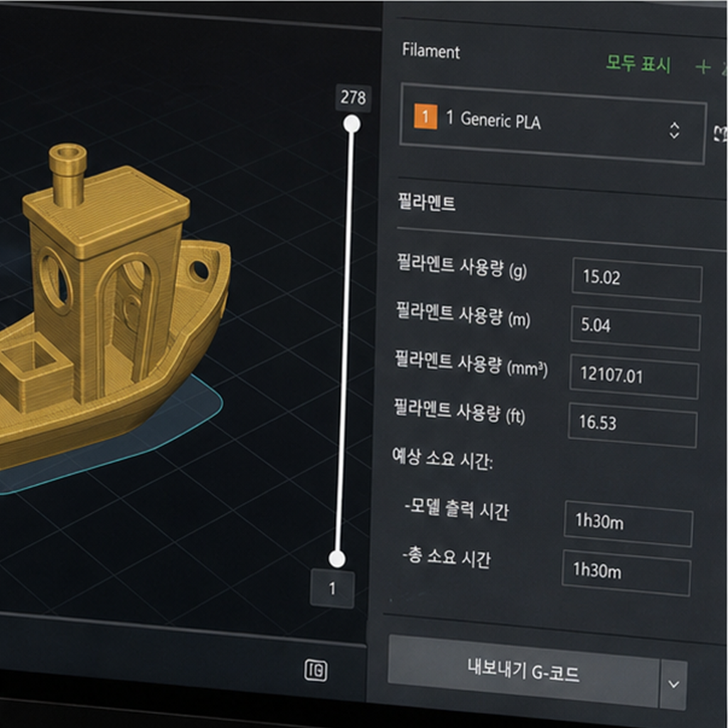The height and width of the screenshot is (728, 728).
Task: Click the top layer slider handle
Action: pos(352,124)
